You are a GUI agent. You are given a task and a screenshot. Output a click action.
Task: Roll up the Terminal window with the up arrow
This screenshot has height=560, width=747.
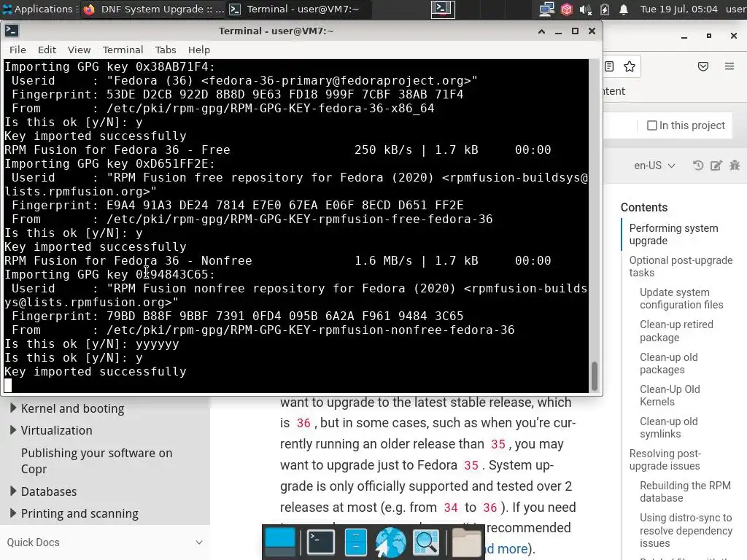(x=541, y=31)
